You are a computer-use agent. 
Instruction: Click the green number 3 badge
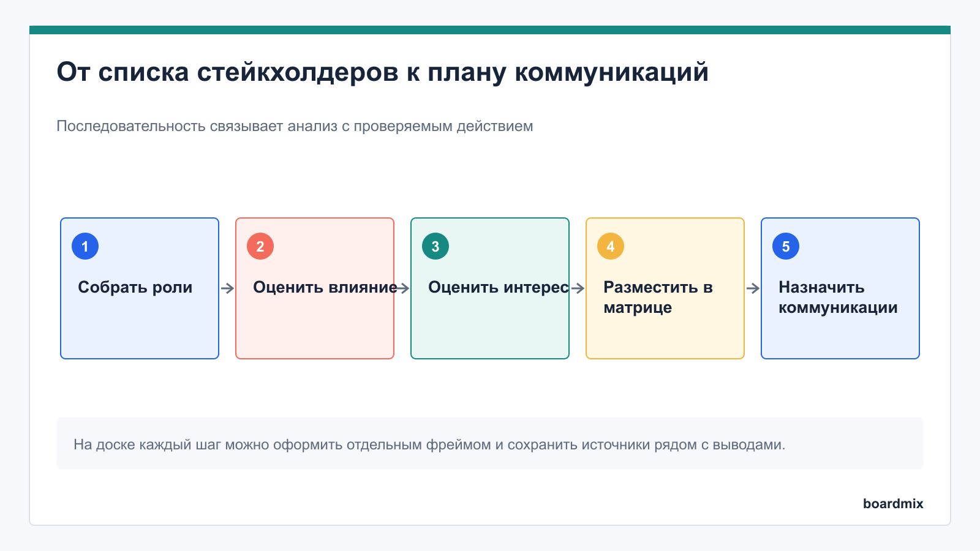click(435, 246)
